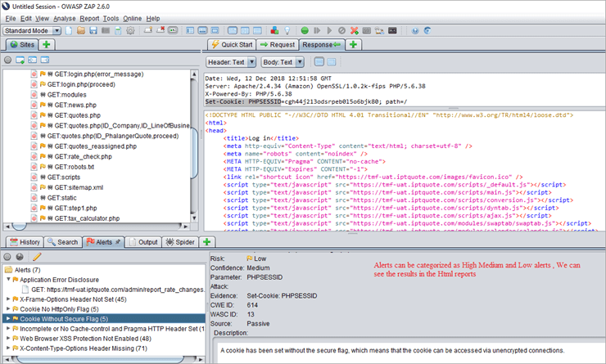The height and width of the screenshot is (364, 606).
Task: Open Options via the gear icon
Action: pos(129,30)
